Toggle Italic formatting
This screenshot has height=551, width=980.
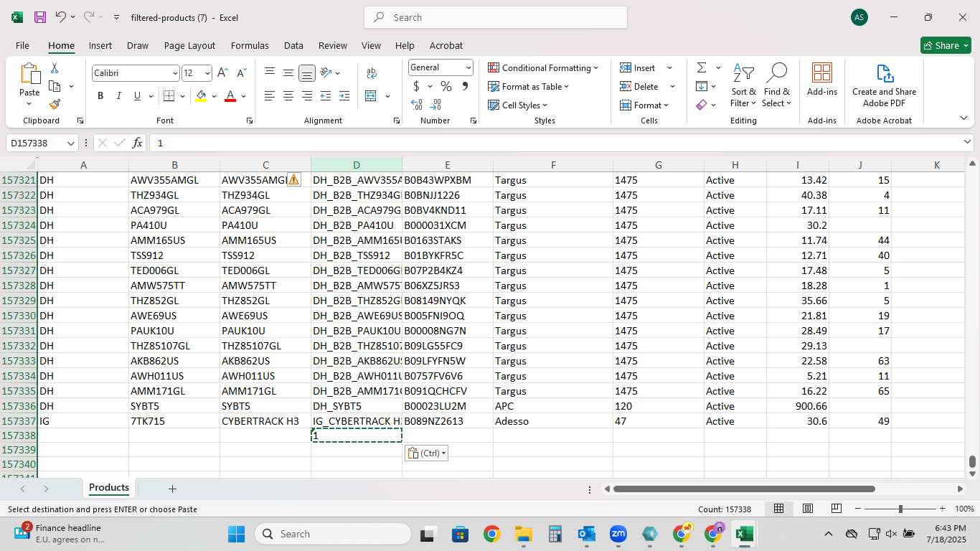point(118,96)
